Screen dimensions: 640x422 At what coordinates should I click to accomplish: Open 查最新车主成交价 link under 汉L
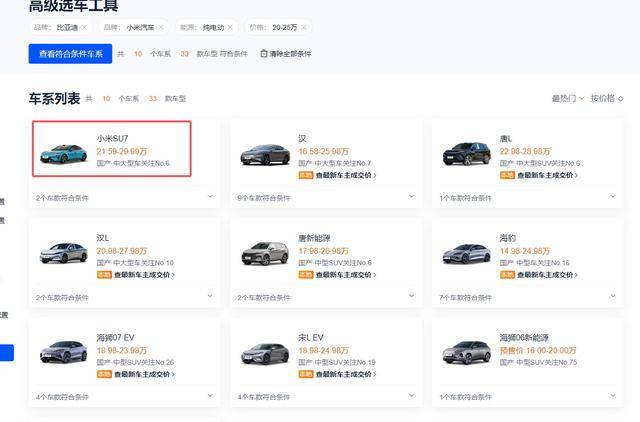144,275
